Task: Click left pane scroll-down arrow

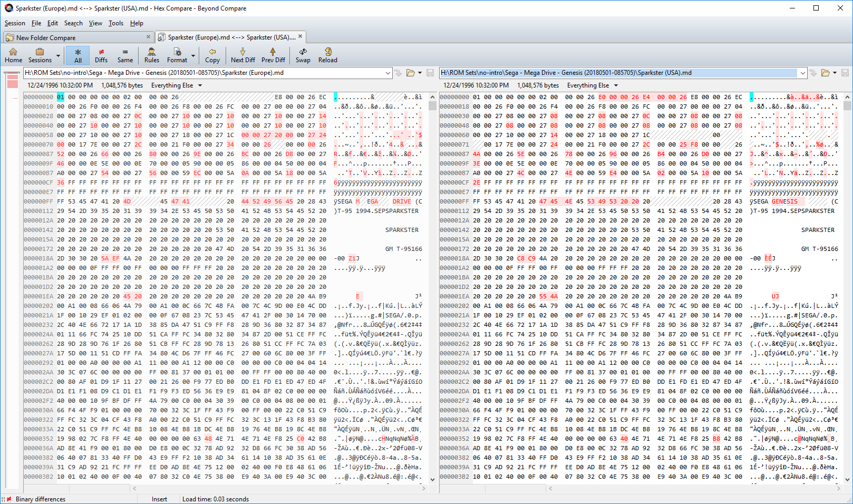Action: pyautogui.click(x=432, y=479)
